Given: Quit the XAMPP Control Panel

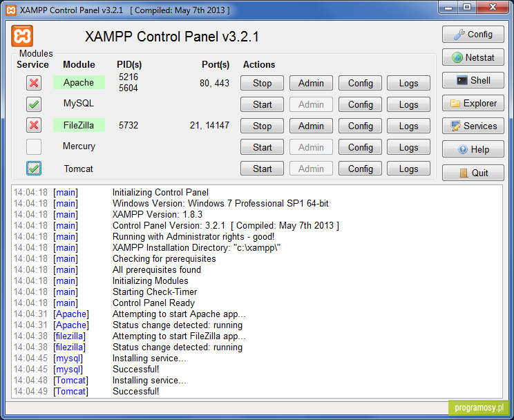Looking at the screenshot, I should click(473, 173).
